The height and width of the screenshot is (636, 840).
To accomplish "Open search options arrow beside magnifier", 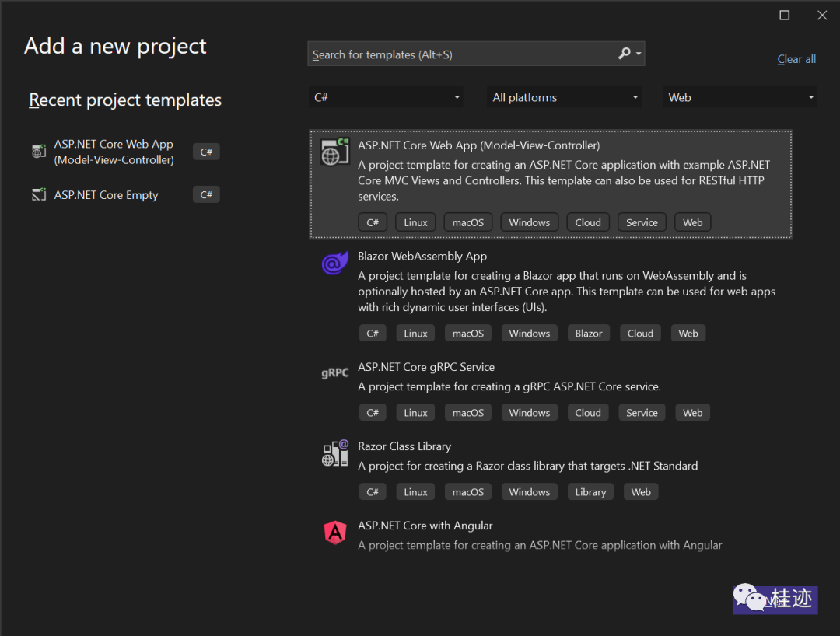I will tap(639, 54).
